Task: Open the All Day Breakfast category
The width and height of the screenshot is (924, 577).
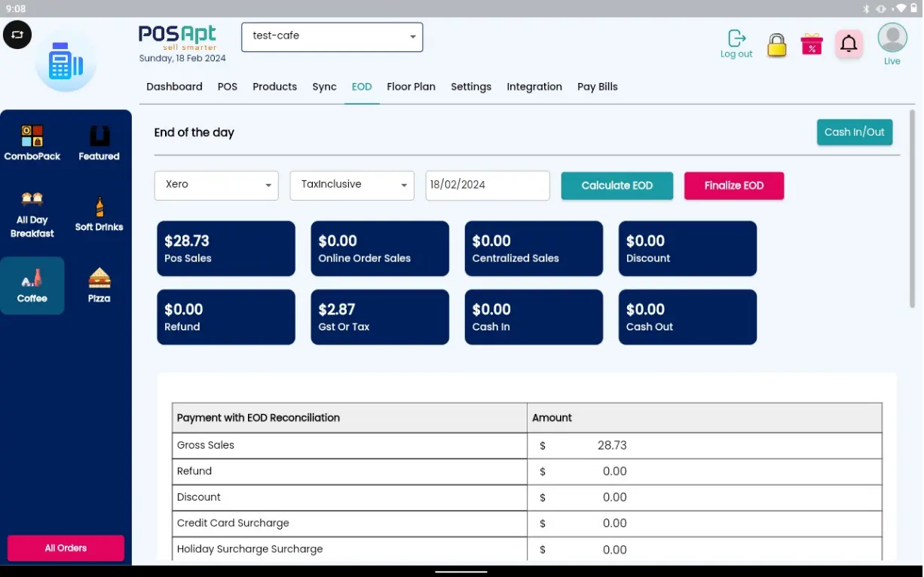Action: coord(32,214)
